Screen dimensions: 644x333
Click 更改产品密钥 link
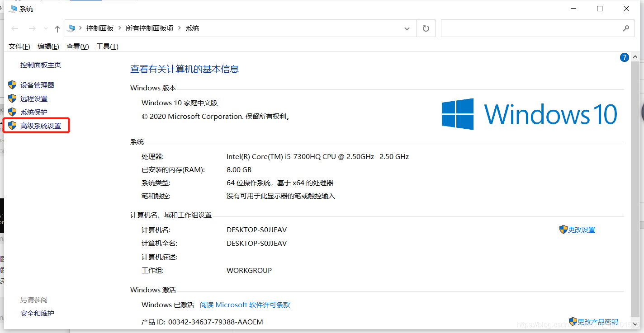[x=598, y=322]
